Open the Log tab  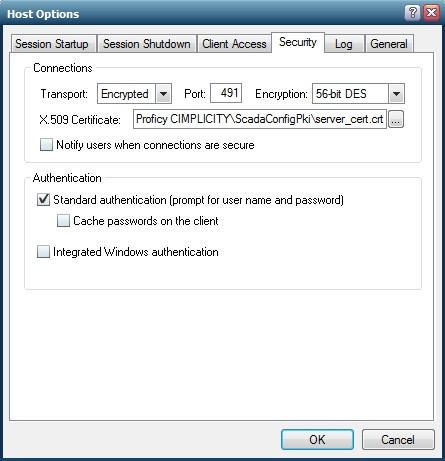coord(344,44)
